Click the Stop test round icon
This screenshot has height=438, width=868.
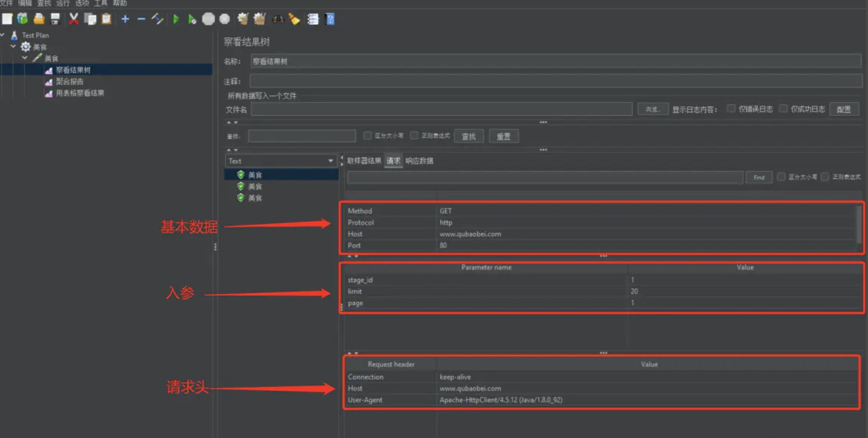(x=208, y=19)
